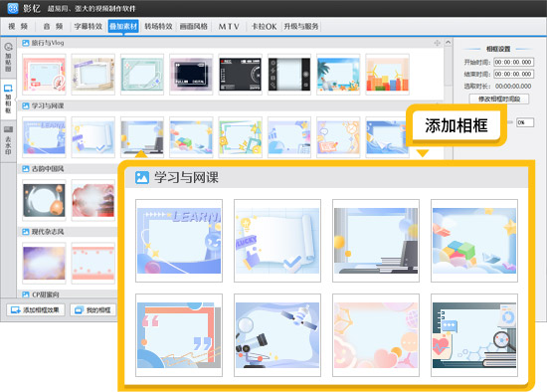
Task: Choose the beige taped paper travel frame
Action: tap(93, 75)
